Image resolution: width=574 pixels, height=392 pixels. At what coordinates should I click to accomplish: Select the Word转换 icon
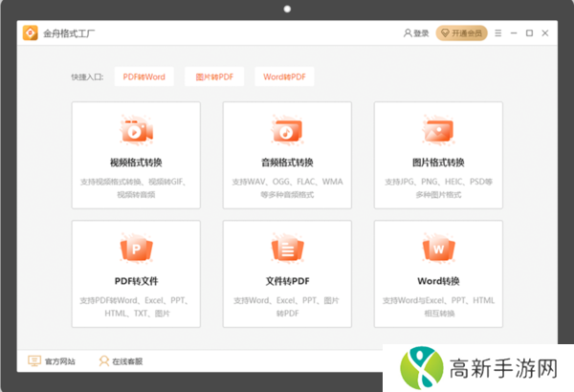[x=438, y=250]
